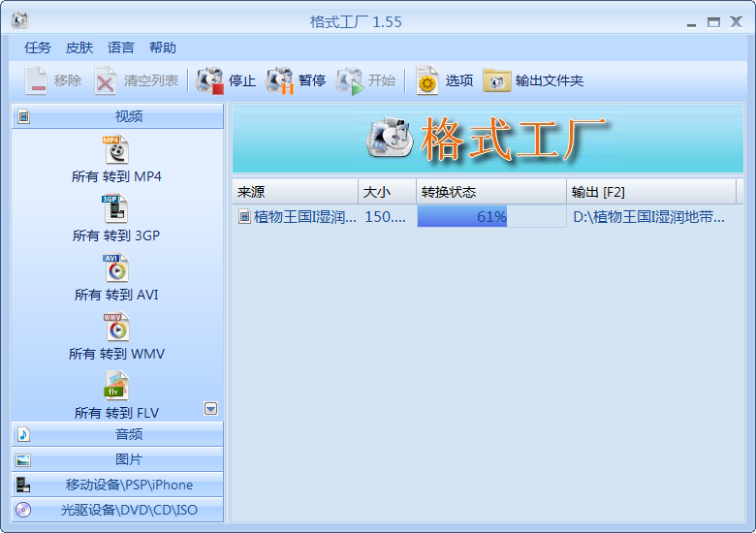Click the 所有 转到 FLV label
This screenshot has height=533, width=756.
click(x=116, y=413)
